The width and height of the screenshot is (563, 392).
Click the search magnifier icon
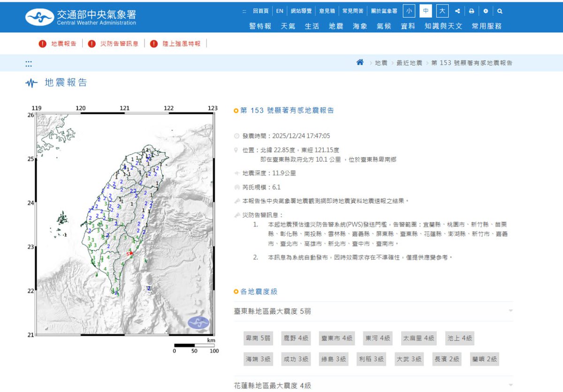500,11
